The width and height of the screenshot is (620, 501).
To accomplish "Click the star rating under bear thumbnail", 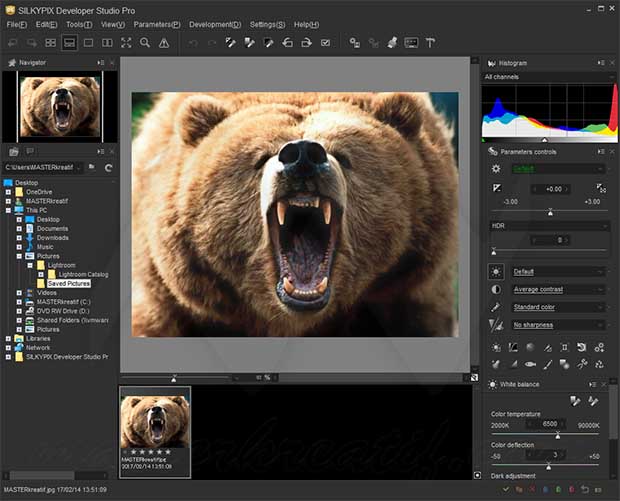I will [x=150, y=452].
